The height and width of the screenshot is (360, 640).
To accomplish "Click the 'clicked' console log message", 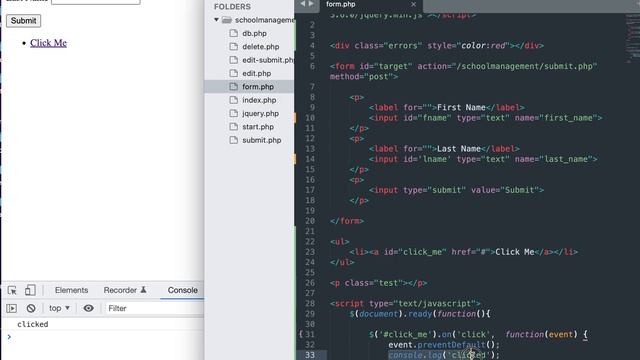I will pyautogui.click(x=33, y=324).
